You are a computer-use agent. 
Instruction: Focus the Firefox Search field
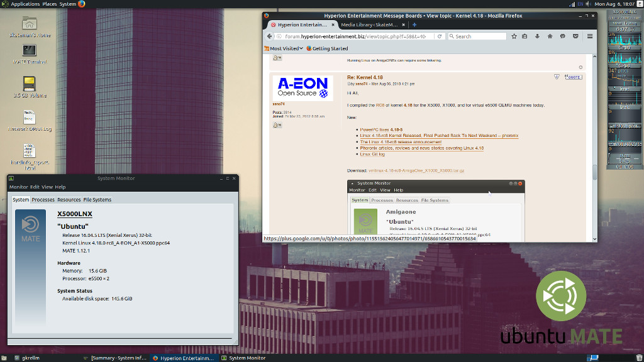pyautogui.click(x=477, y=36)
